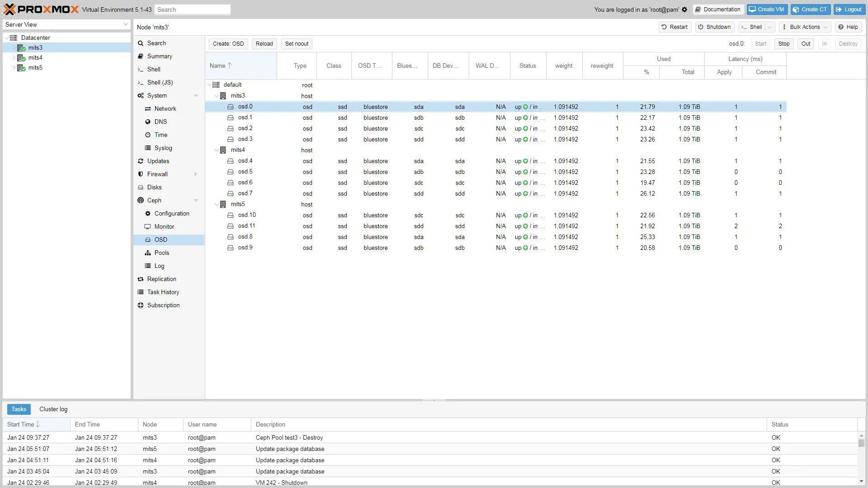The height and width of the screenshot is (488, 868).
Task: Select the Tasks tab
Action: click(x=19, y=409)
